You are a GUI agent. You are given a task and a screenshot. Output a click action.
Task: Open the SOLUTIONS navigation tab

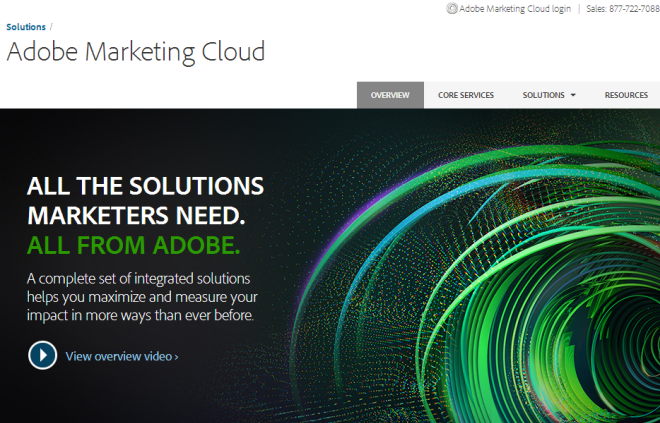pyautogui.click(x=548, y=95)
